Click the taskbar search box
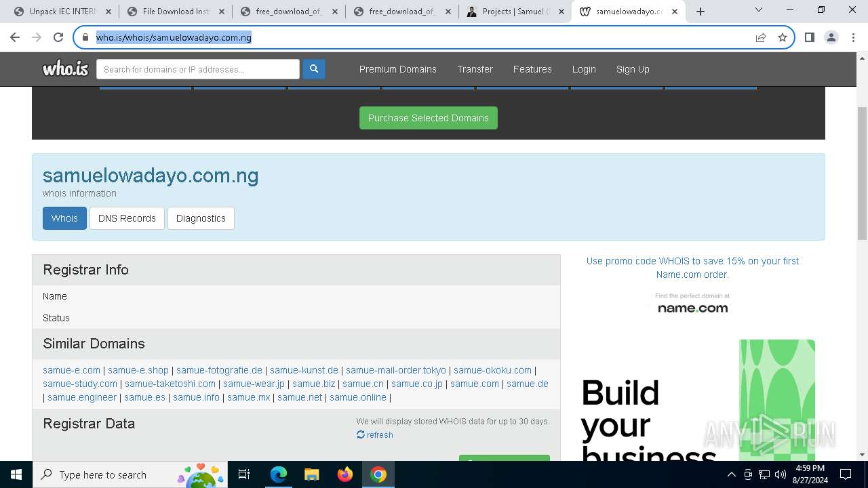 click(130, 474)
